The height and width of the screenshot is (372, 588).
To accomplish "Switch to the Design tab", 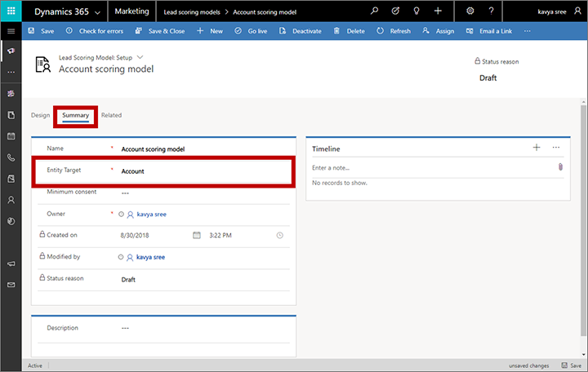I will (x=40, y=115).
